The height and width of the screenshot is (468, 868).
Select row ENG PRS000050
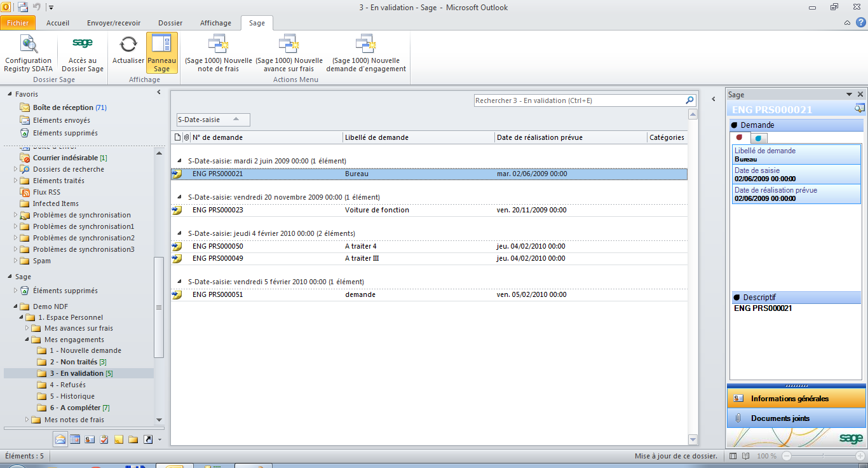(x=429, y=246)
